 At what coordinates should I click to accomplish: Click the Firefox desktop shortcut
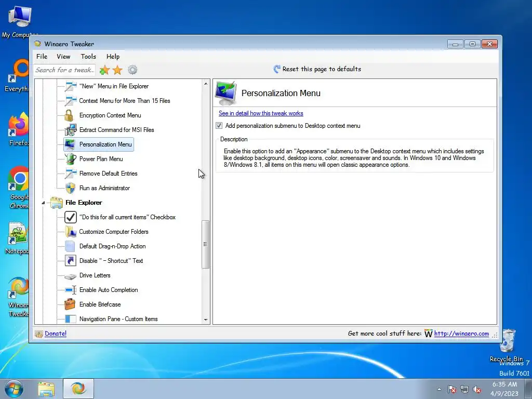click(x=19, y=129)
